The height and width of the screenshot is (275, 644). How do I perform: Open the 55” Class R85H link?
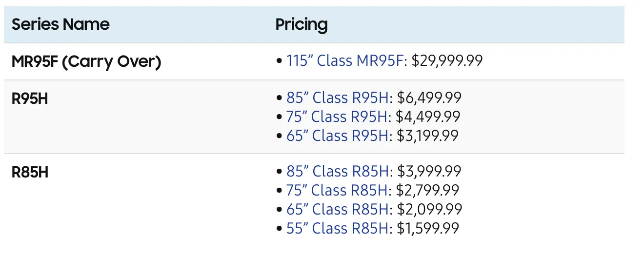338,228
